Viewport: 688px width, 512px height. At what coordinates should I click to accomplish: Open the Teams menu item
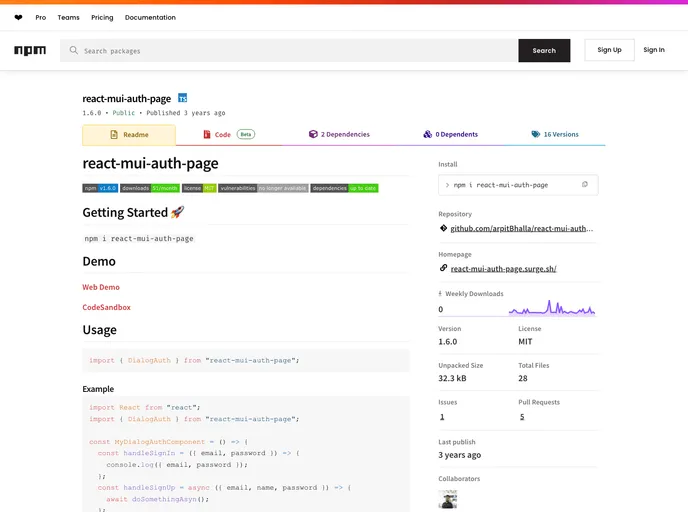pos(68,18)
